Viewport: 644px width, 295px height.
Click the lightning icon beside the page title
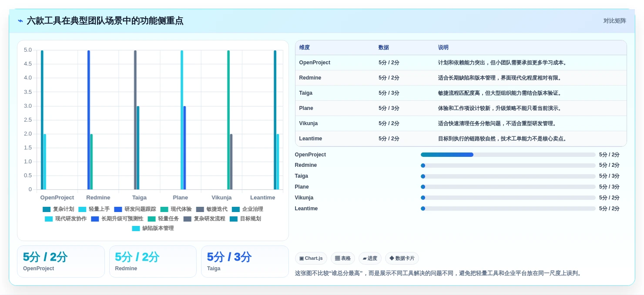20,21
